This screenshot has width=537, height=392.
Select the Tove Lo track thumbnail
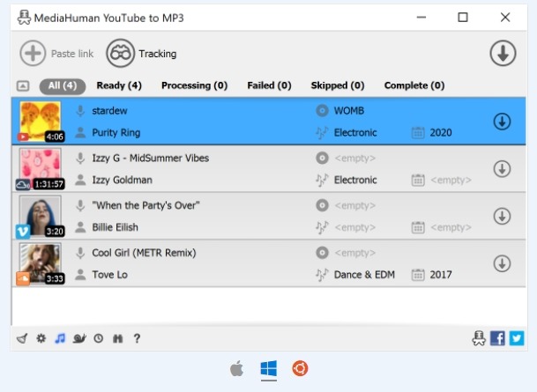[41, 263]
